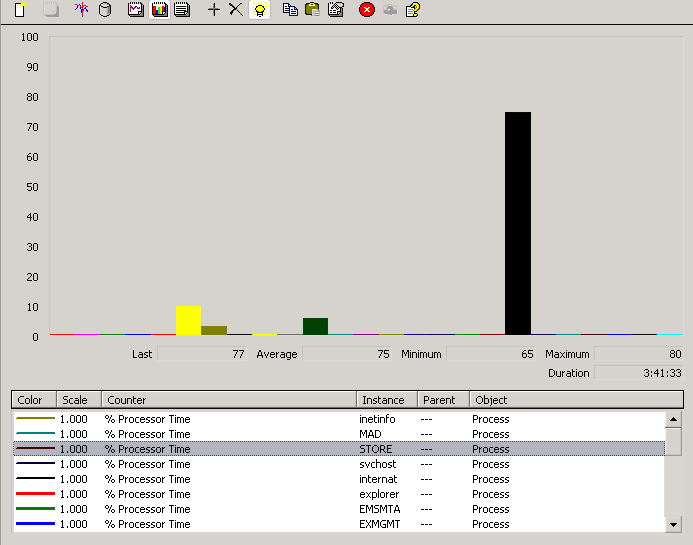Click Paste Counter List icon
This screenshot has width=693, height=545.
312,9
